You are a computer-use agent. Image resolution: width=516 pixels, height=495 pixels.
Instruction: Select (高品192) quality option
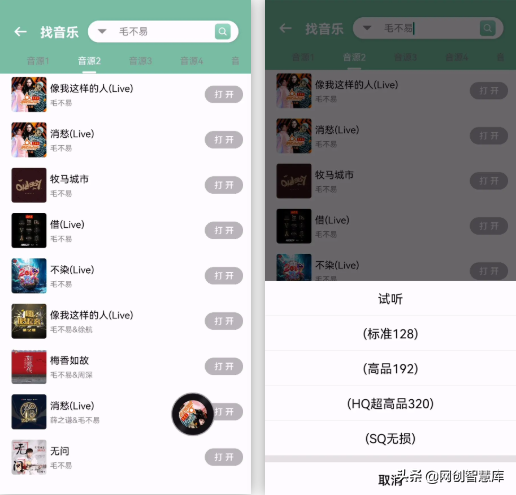[390, 369]
